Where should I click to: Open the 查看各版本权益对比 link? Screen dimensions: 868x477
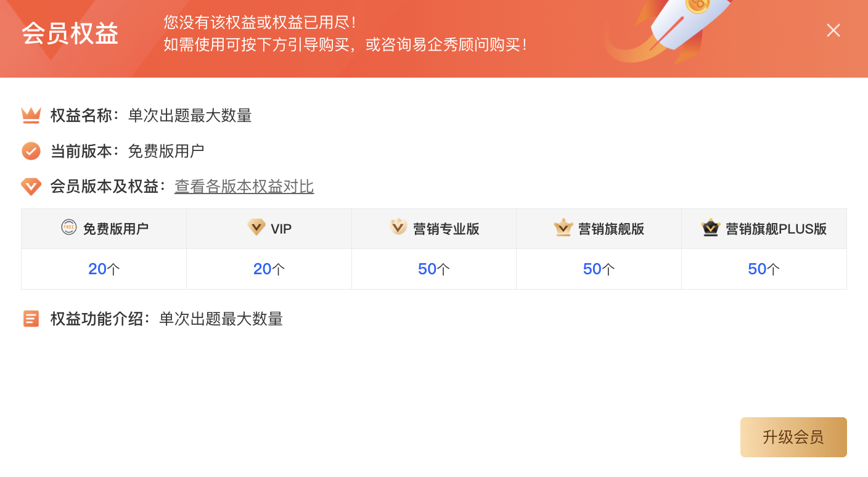(x=244, y=187)
